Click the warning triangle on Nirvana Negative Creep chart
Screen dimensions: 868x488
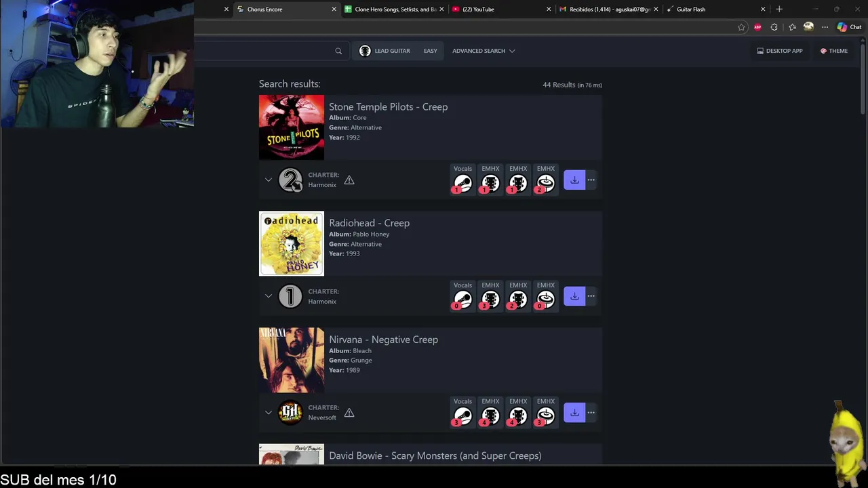(349, 412)
